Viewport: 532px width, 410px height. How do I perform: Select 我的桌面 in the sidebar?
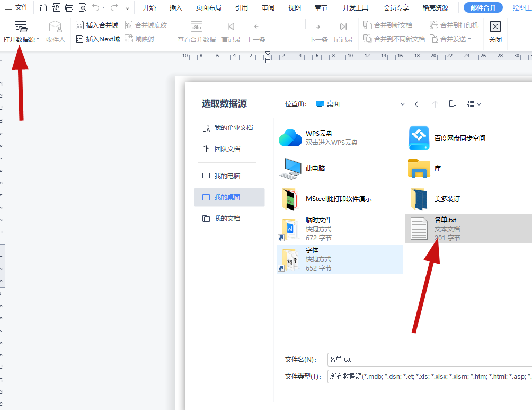229,197
